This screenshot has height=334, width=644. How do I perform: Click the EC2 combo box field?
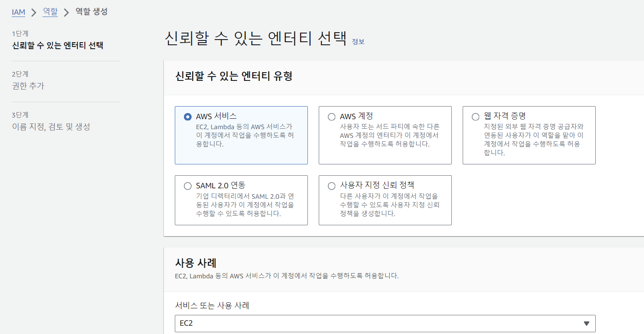(385, 324)
